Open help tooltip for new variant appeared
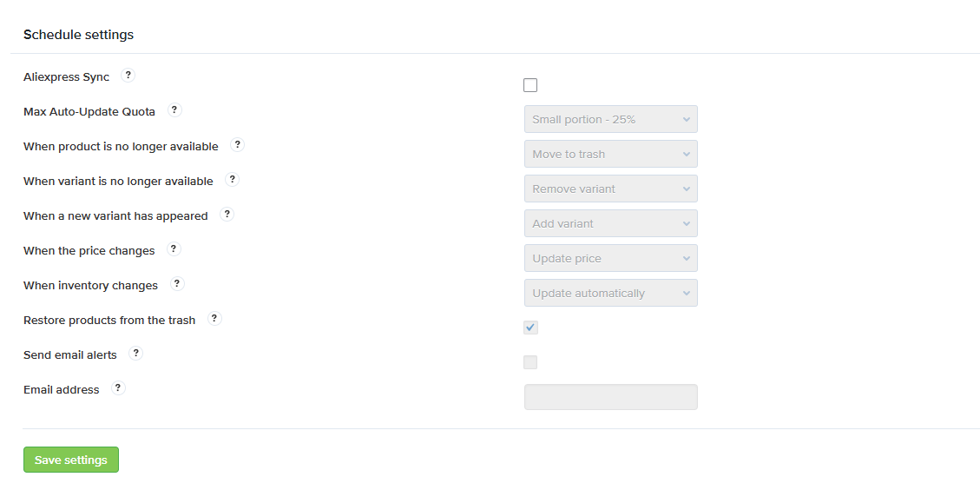Viewport: 980px width, 490px height. tap(227, 215)
